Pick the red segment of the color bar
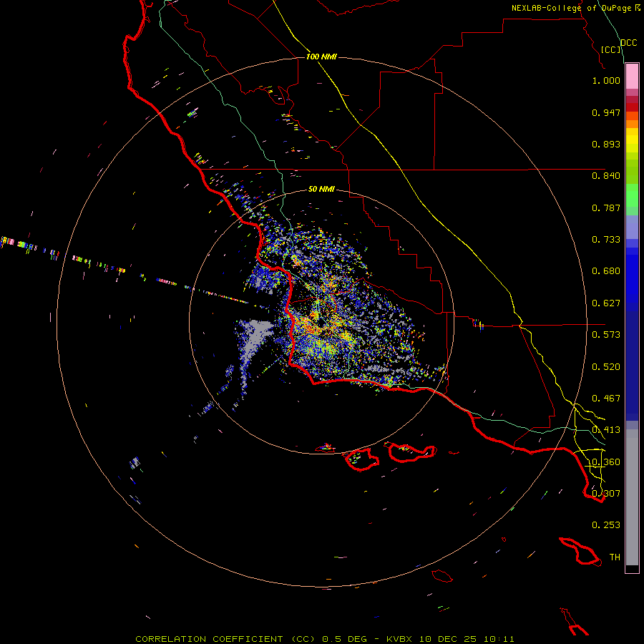 click(x=632, y=107)
